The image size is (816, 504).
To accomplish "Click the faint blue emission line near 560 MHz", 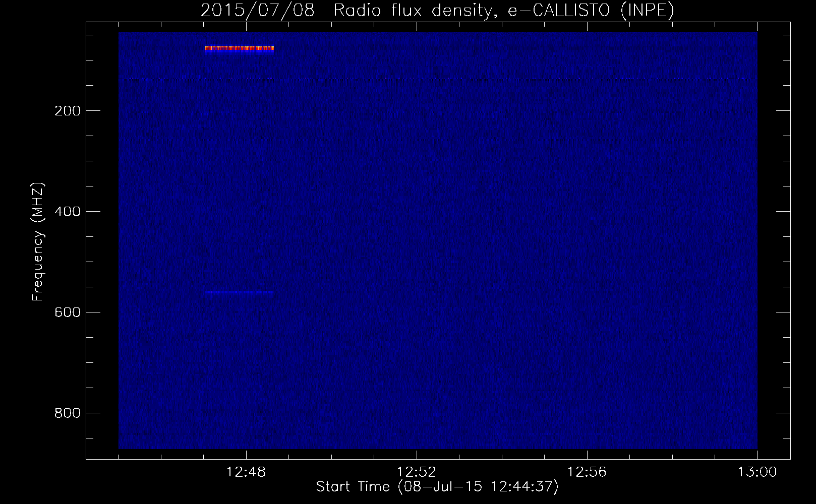I will click(239, 292).
